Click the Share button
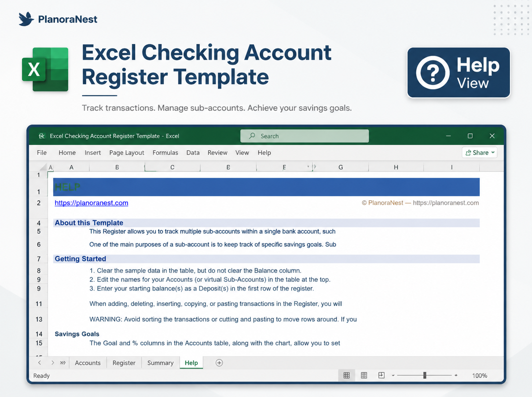This screenshot has width=532, height=397. tap(480, 153)
